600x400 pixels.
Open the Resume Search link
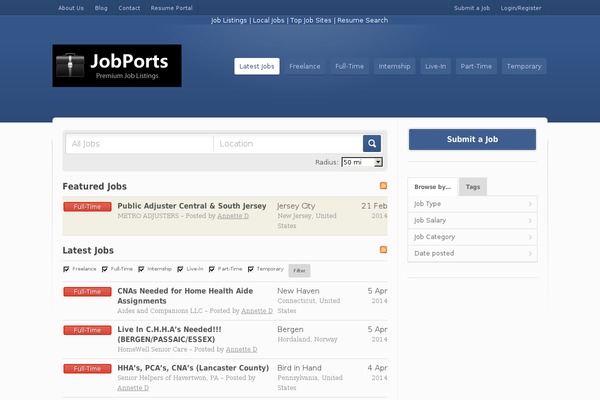362,20
